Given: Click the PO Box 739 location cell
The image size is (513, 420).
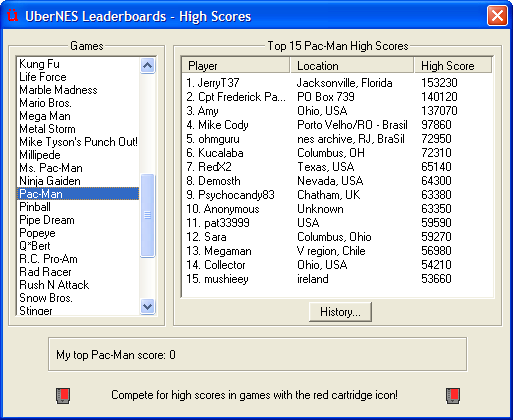Looking at the screenshot, I should click(326, 97).
